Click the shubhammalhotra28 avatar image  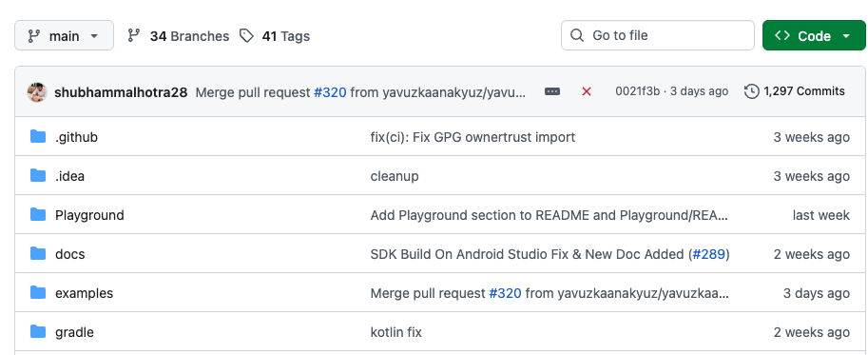[x=37, y=92]
